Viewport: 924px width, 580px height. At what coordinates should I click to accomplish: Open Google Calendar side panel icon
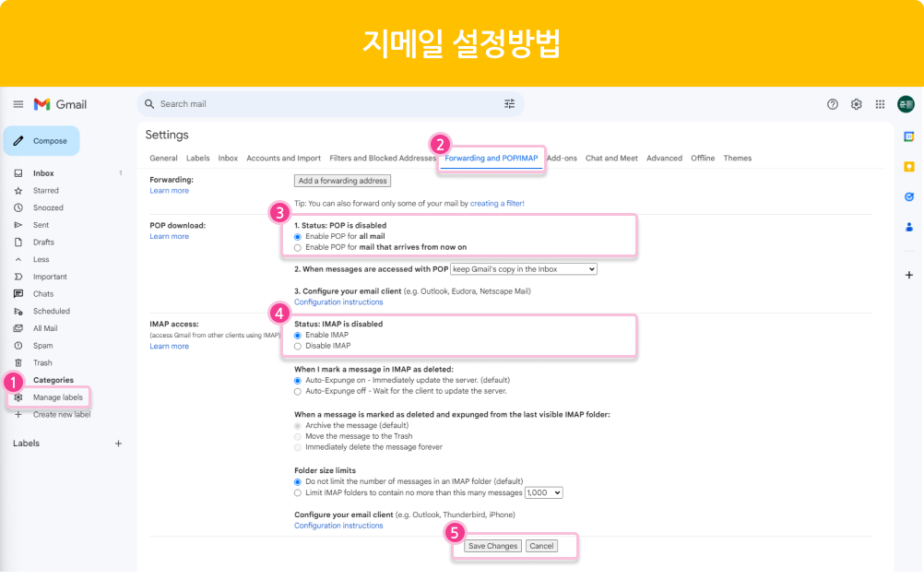tap(908, 136)
